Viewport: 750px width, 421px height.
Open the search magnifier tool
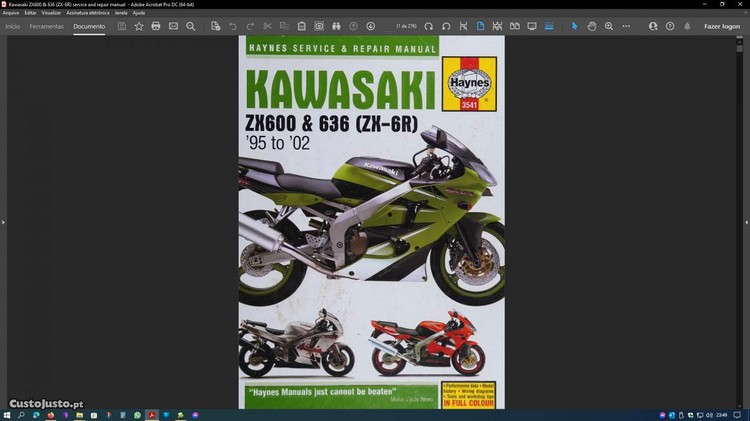pos(191,26)
